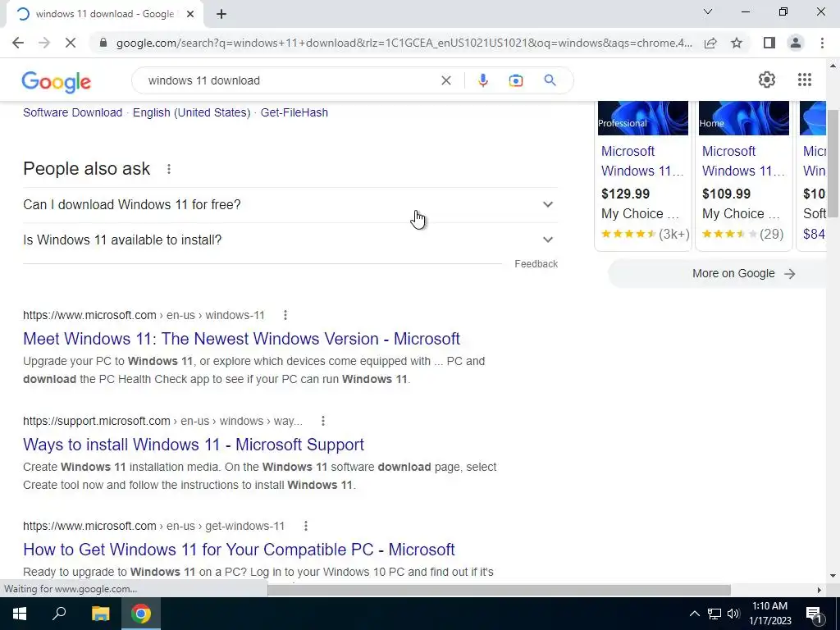This screenshot has height=630, width=840.
Task: Stop loading the page
Action: (x=71, y=43)
